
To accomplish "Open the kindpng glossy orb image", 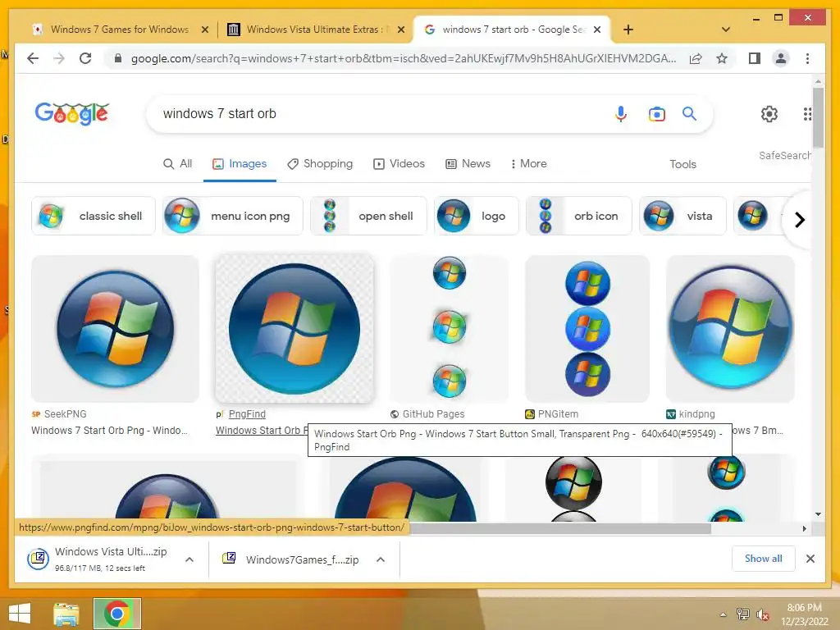I will [730, 328].
